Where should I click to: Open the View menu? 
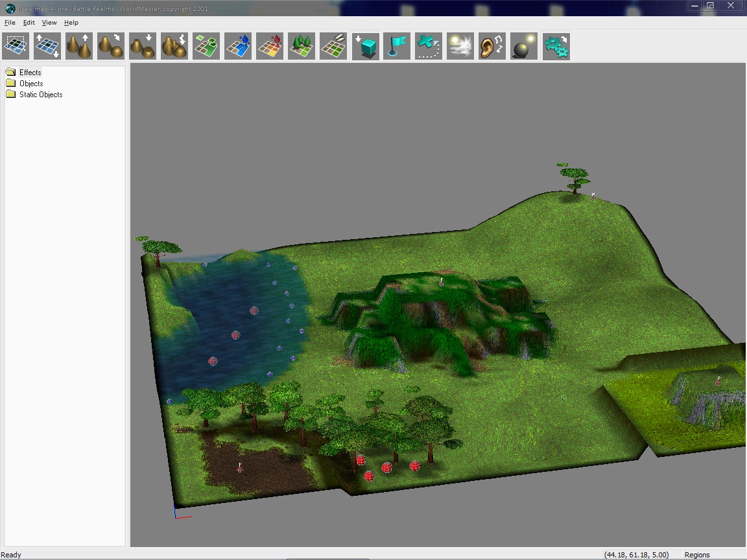point(49,23)
